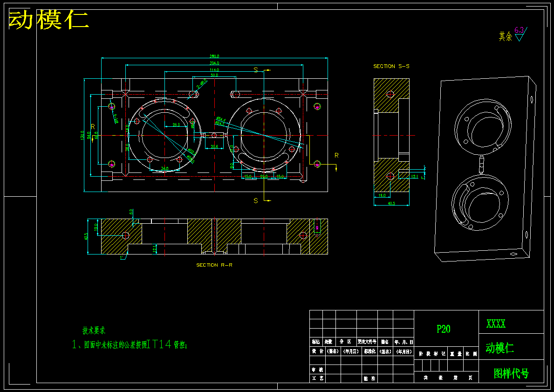Select the 比例 cell
The height and width of the screenshot is (392, 554).
tap(472, 353)
